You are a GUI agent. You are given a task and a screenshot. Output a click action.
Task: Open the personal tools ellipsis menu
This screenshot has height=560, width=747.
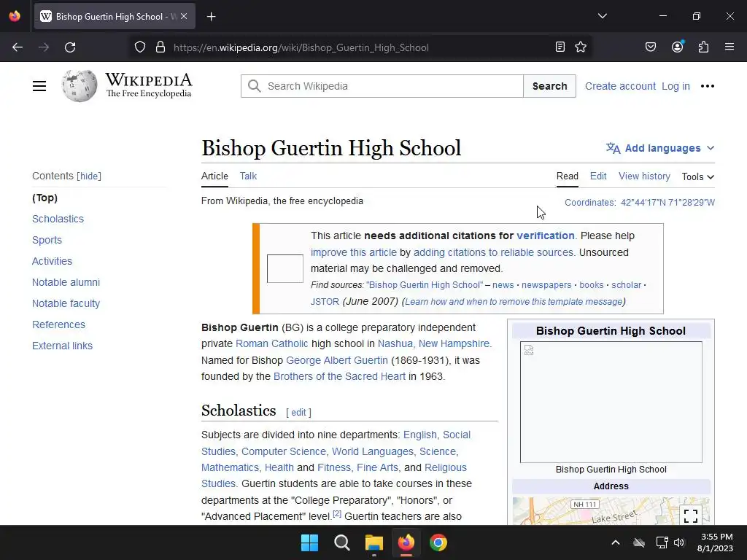(x=708, y=86)
